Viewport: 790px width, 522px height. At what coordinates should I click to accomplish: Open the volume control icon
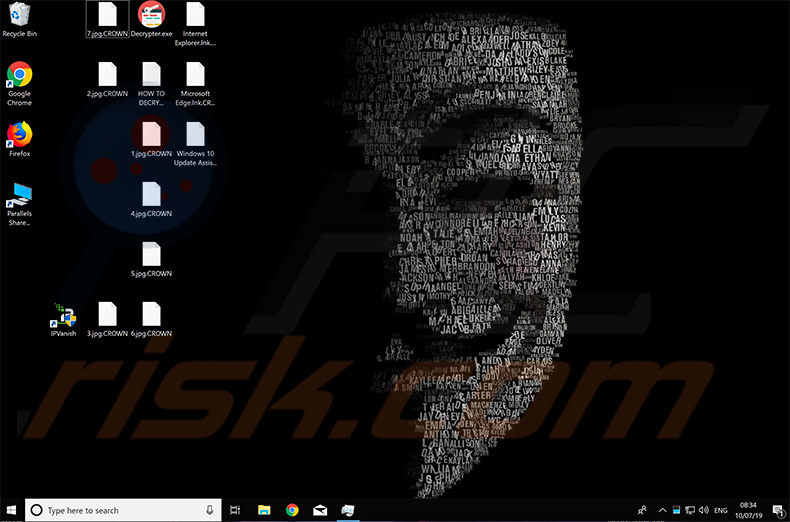click(704, 510)
